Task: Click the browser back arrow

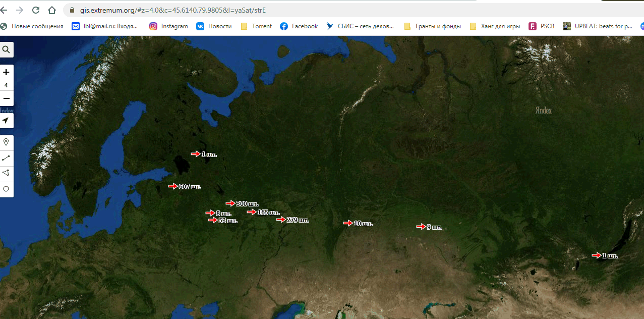Action: (x=5, y=10)
